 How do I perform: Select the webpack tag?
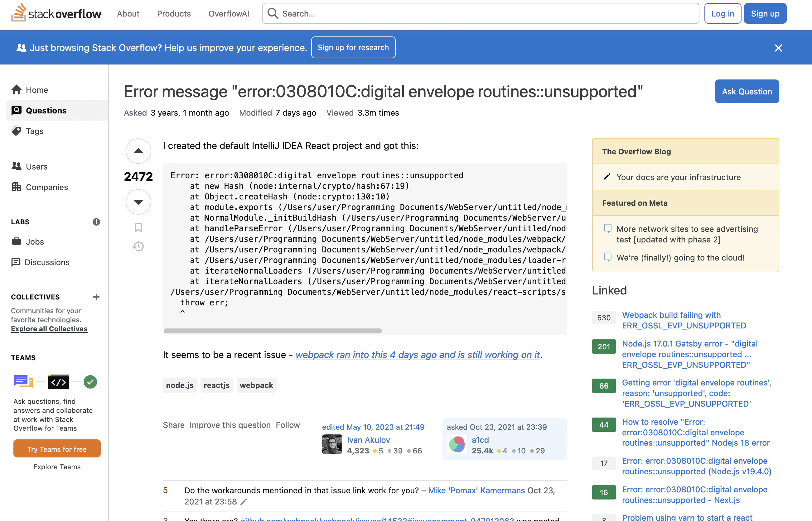[x=256, y=385]
